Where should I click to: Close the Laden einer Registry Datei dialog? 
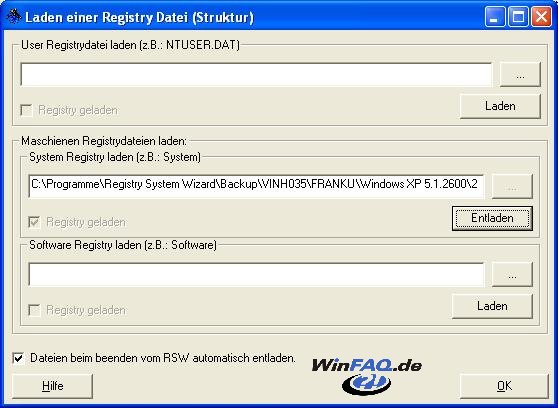(541, 17)
